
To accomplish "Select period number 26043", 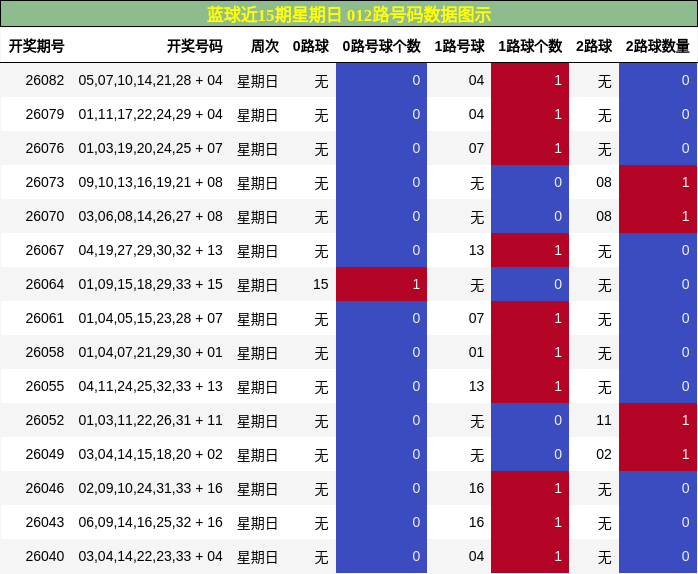I will pos(45,522).
